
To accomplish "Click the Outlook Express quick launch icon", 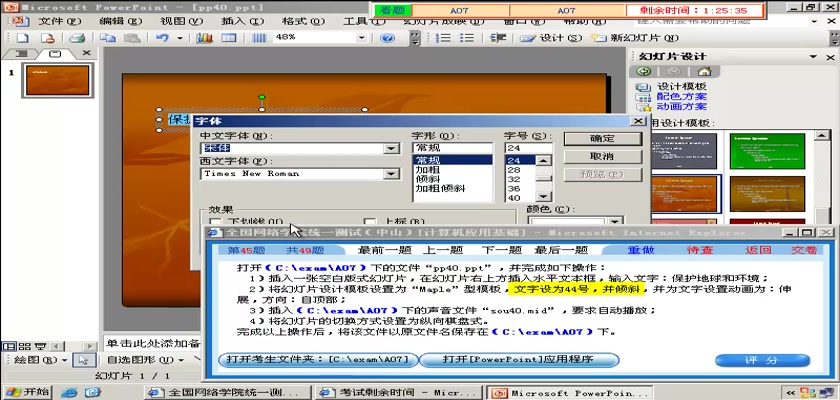I will coord(92,393).
